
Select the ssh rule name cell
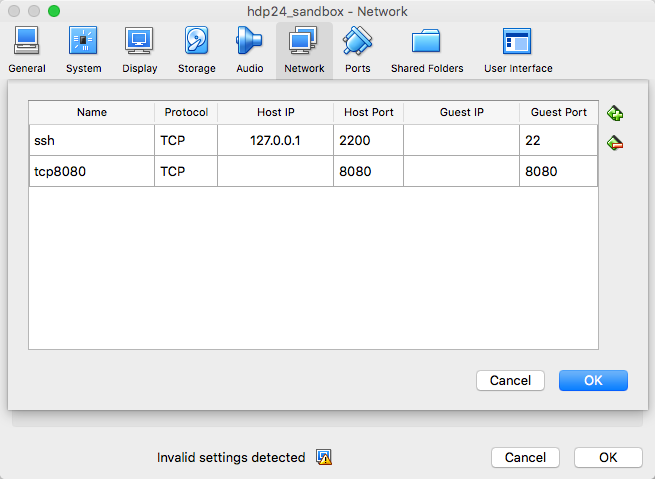91,141
